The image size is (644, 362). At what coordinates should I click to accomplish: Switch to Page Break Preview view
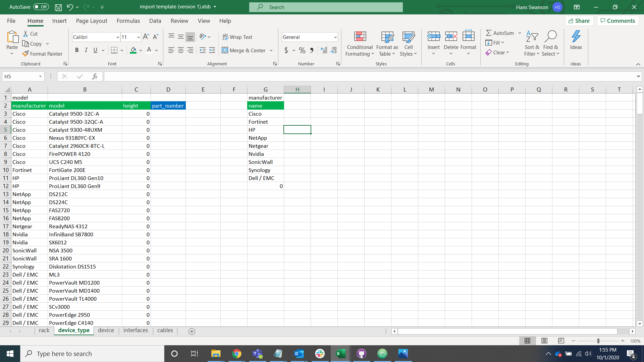point(561,341)
